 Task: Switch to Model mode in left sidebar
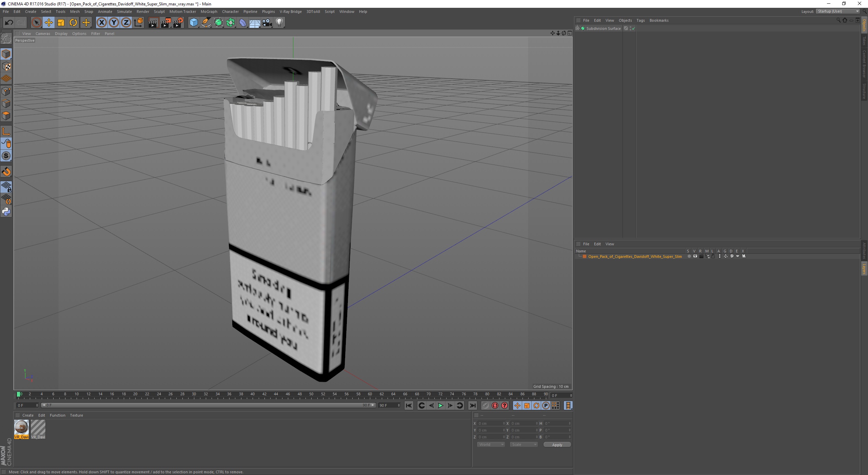pyautogui.click(x=6, y=54)
